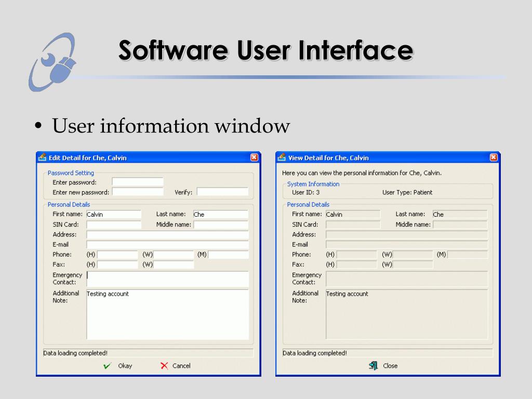Select the read-only E-mail field in View Detail
This screenshot has height=399, width=532.
click(407, 244)
